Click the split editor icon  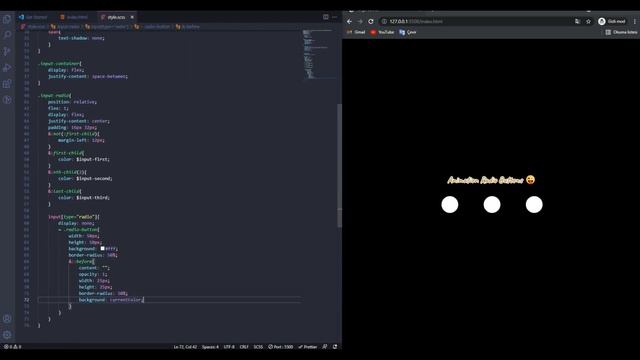click(x=326, y=17)
